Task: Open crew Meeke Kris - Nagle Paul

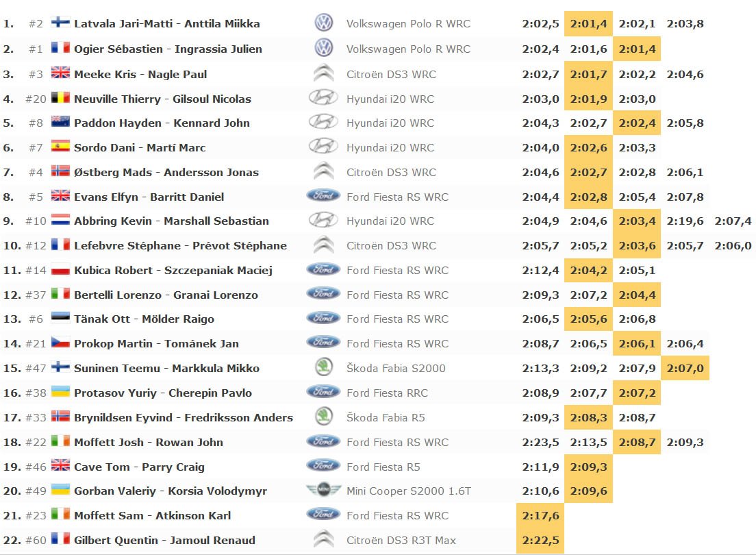Action: click(x=140, y=74)
